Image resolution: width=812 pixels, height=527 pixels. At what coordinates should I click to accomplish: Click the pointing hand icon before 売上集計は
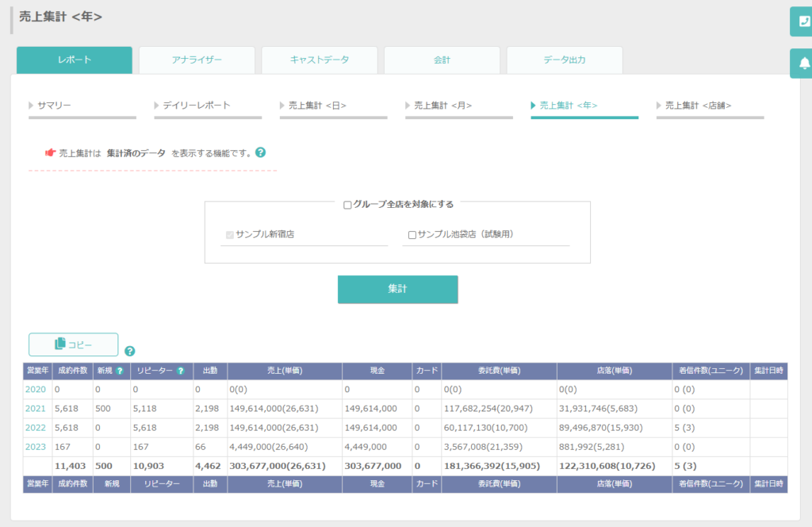pos(50,152)
